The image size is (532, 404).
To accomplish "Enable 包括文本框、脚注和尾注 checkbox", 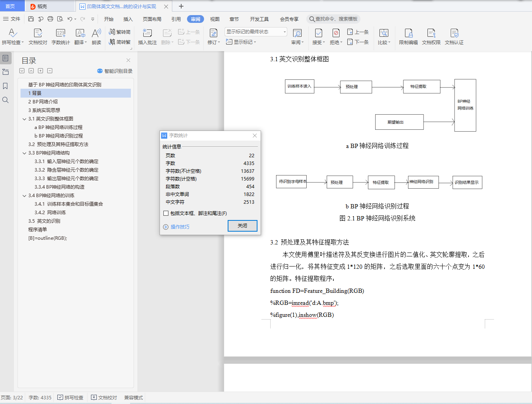I will [166, 213].
